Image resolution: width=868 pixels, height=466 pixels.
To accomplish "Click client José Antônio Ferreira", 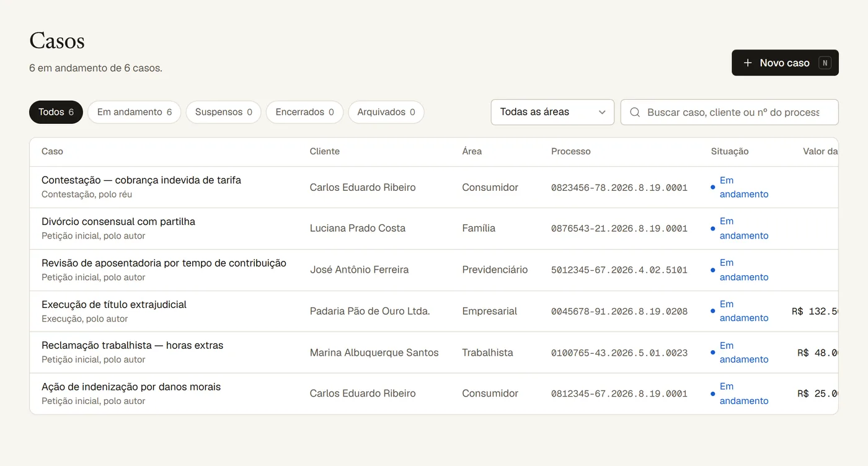I will point(360,270).
